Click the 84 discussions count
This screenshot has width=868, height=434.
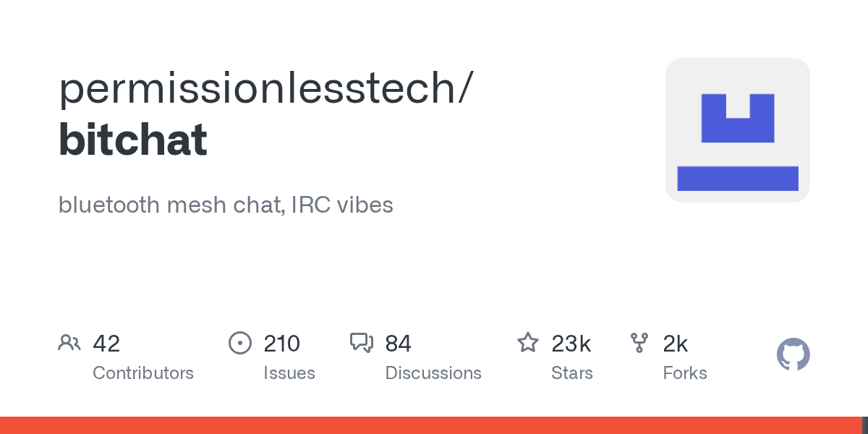tap(399, 344)
